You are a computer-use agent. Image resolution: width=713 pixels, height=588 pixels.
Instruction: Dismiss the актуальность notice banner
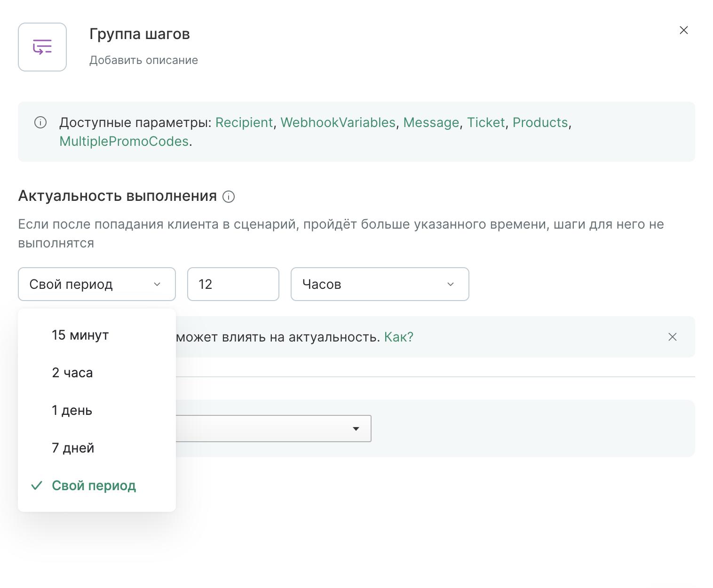coord(673,337)
